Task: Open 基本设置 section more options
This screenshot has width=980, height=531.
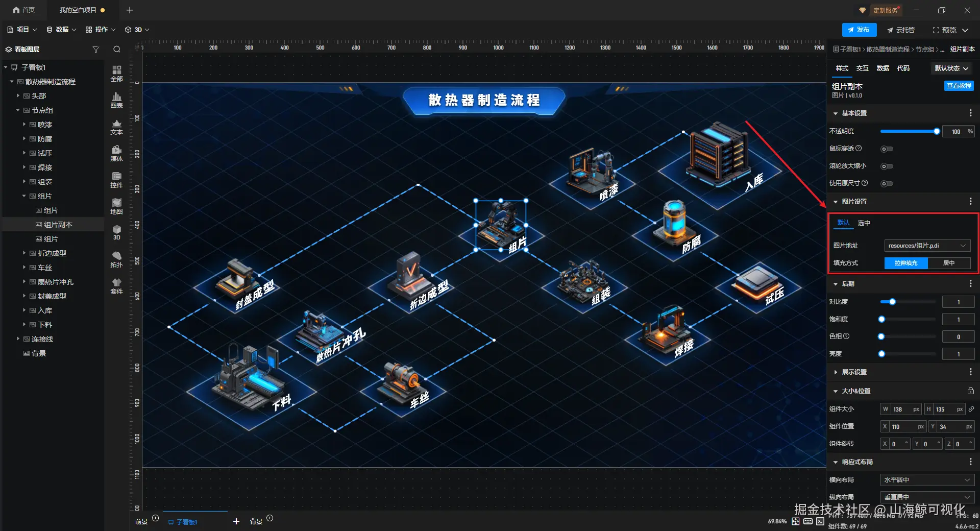Action: coord(970,113)
